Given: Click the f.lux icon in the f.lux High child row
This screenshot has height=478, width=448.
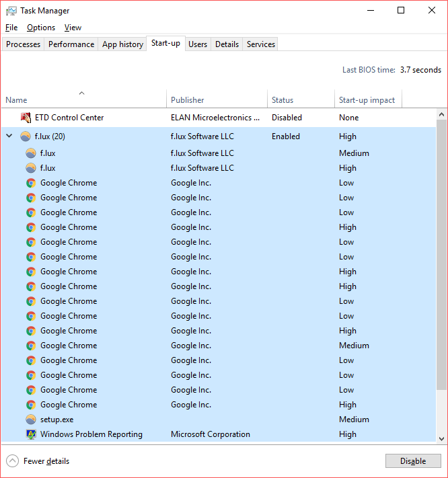Looking at the screenshot, I should click(x=30, y=168).
